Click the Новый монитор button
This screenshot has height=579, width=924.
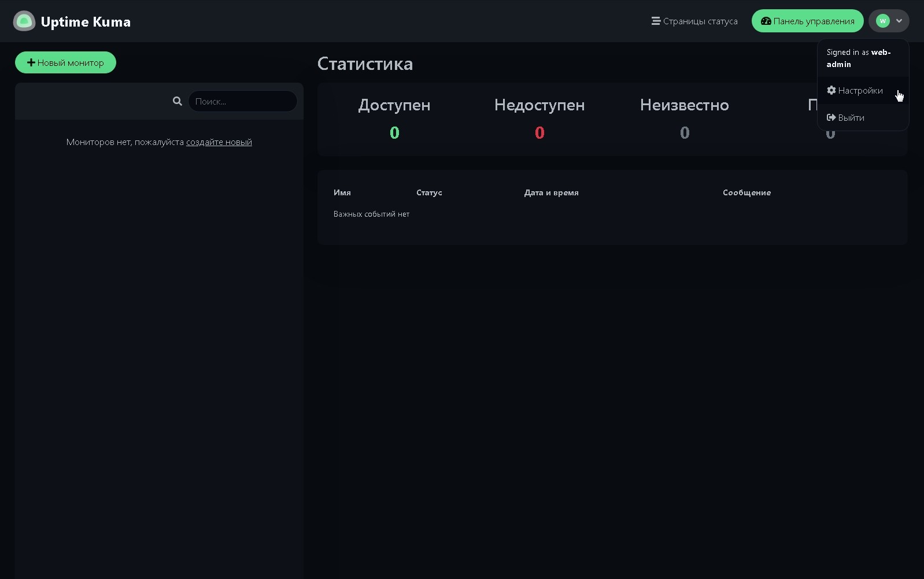tap(65, 62)
